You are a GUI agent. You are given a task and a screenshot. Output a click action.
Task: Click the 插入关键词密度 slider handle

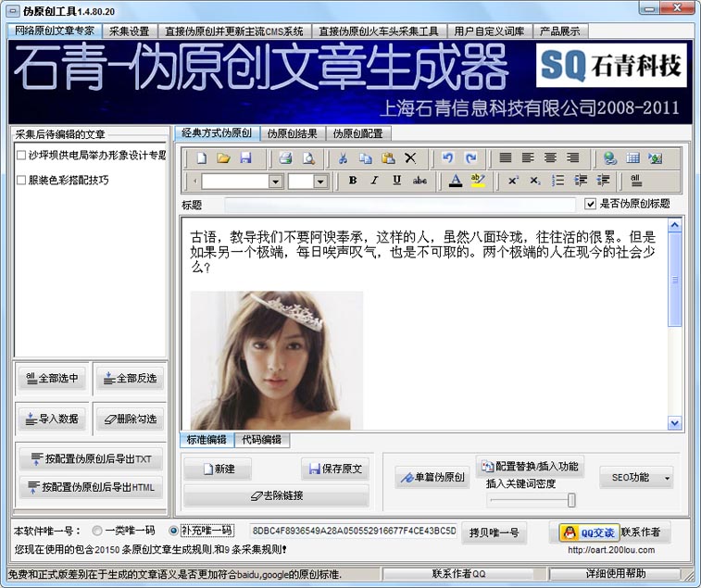coord(571,500)
